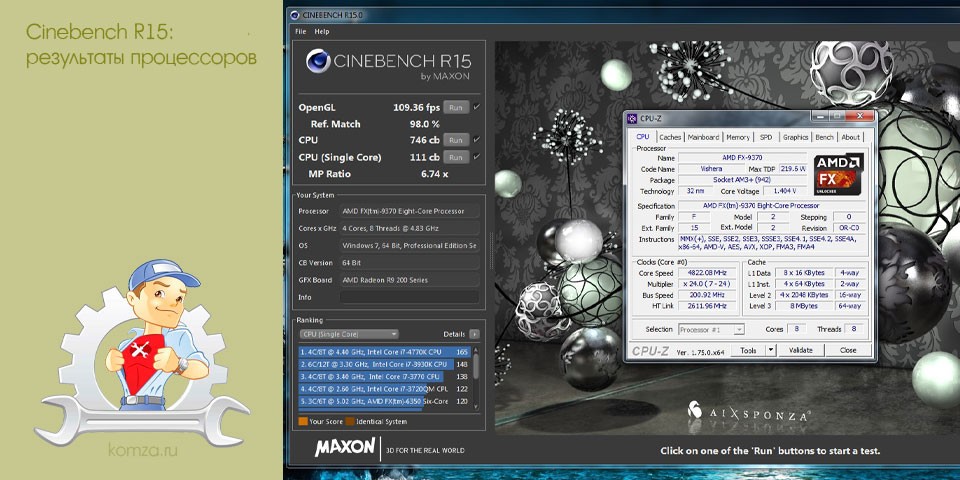Click the Cinebench R15 sphere logo
This screenshot has width=960, height=480.
pyautogui.click(x=318, y=61)
